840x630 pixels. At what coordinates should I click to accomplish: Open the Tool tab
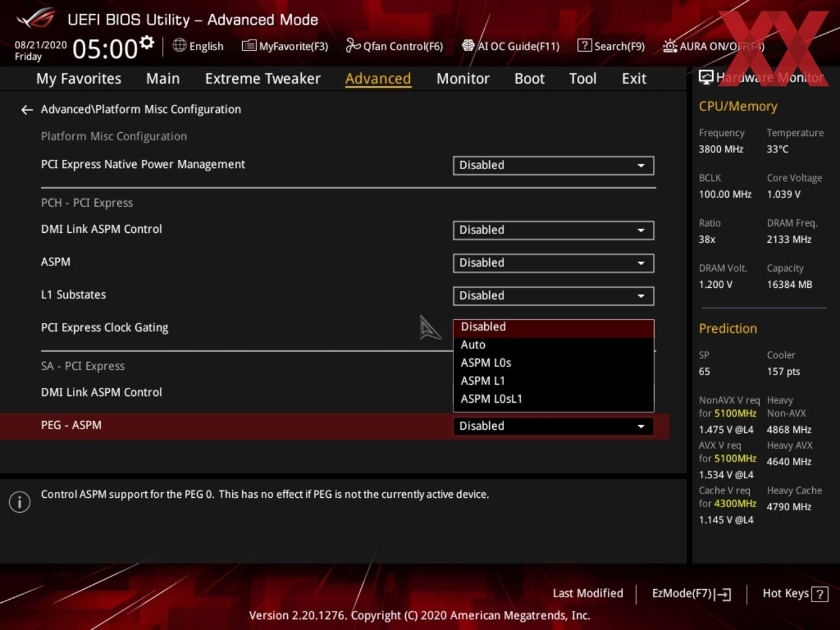(582, 78)
